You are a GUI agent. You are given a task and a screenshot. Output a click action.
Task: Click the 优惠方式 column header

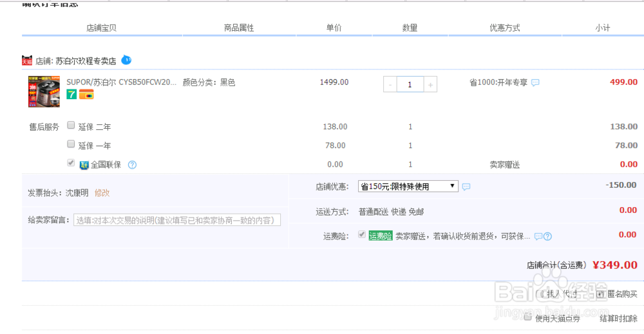click(505, 28)
